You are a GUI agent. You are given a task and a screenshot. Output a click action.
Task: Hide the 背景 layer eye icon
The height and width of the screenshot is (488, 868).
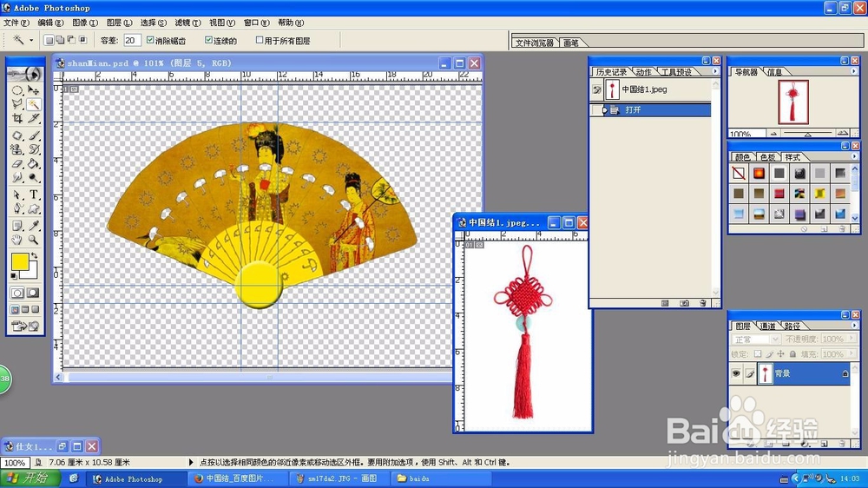tap(736, 374)
